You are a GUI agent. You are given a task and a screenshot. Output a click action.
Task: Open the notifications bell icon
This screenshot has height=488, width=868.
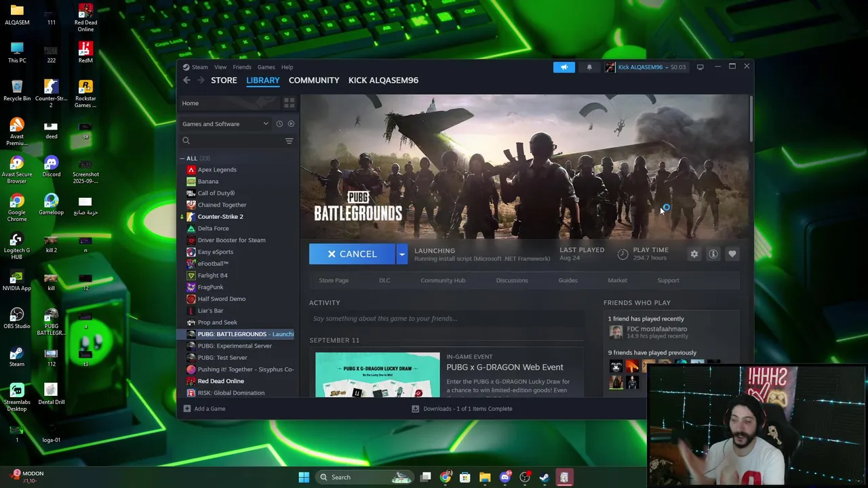click(589, 67)
